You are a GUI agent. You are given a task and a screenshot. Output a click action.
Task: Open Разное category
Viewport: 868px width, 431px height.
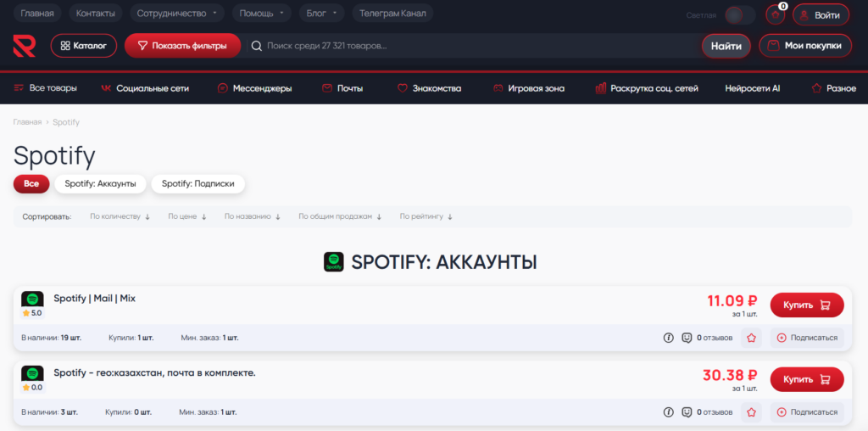click(834, 88)
